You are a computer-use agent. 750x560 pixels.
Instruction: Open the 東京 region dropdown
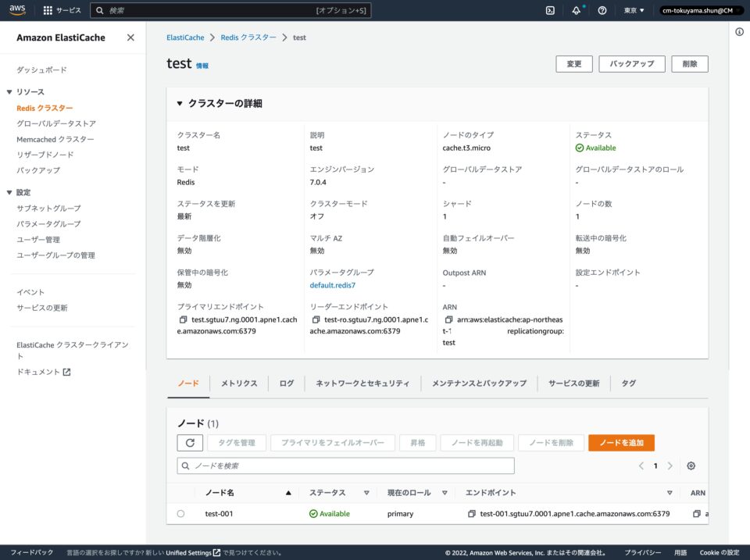[x=634, y=10]
